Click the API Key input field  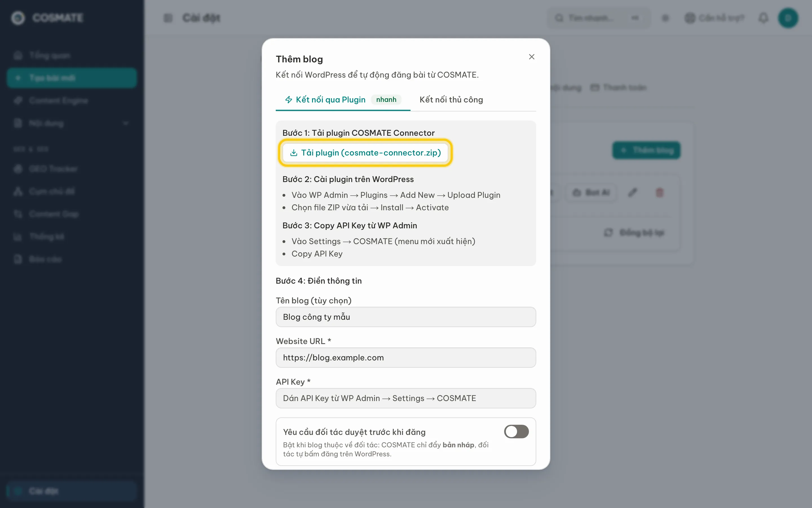(x=406, y=398)
